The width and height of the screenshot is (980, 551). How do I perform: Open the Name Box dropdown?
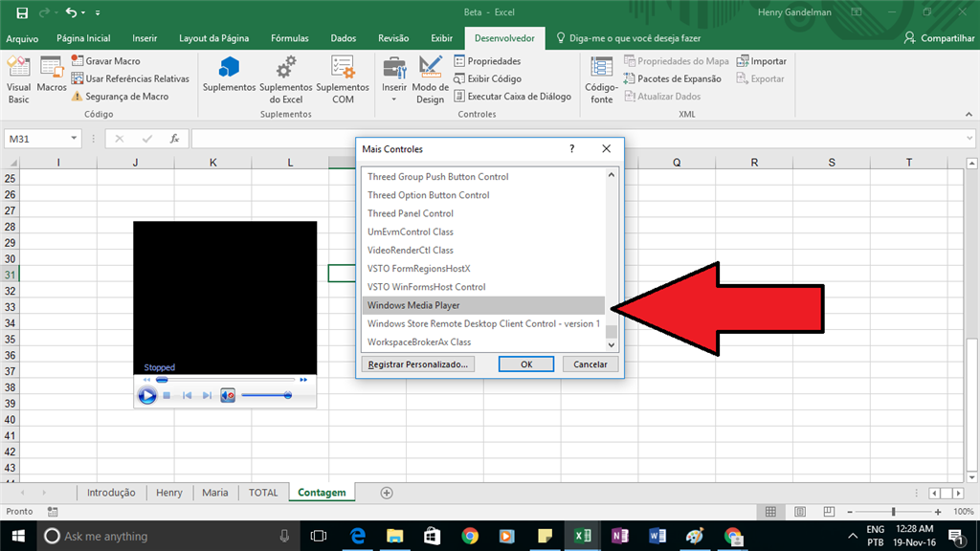(x=74, y=138)
